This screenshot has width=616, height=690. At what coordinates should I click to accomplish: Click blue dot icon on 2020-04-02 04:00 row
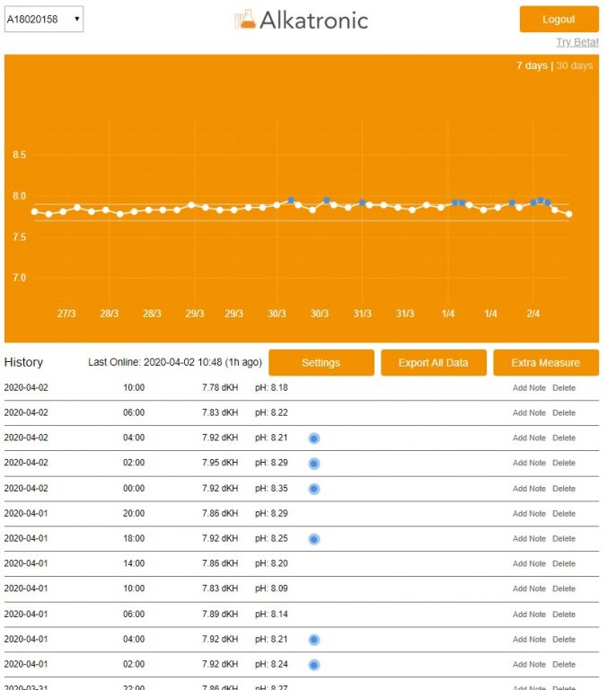pos(314,438)
